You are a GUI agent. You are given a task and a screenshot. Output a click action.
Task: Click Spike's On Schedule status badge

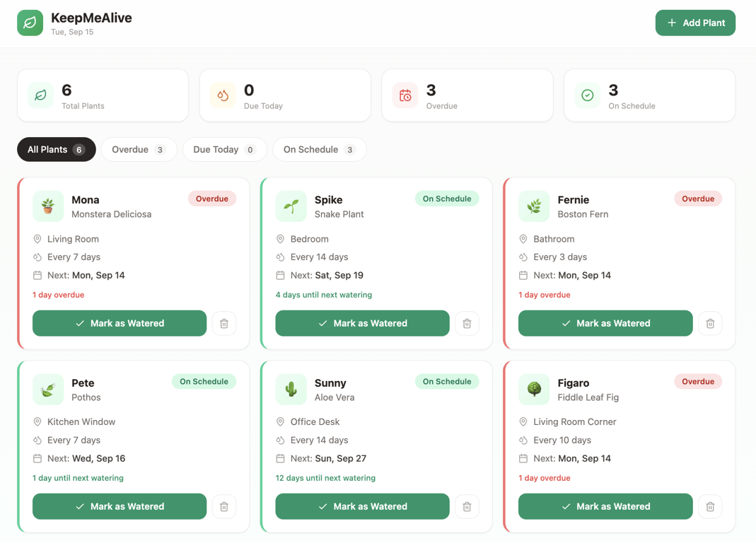(x=447, y=199)
